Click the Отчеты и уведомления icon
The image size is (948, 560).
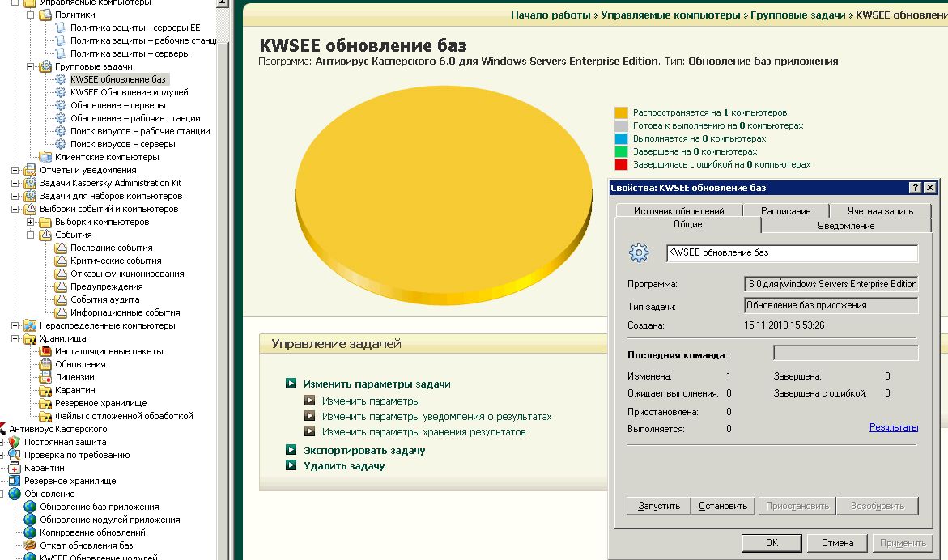30,170
